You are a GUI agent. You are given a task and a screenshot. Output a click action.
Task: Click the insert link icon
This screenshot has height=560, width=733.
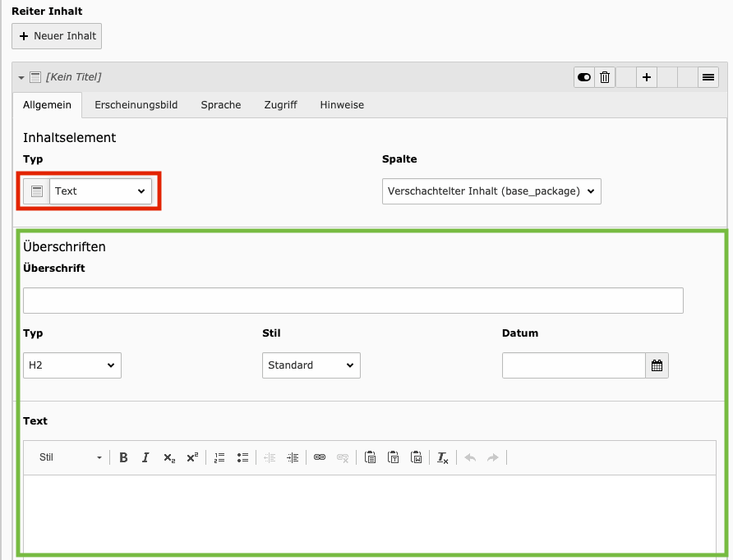coord(320,457)
